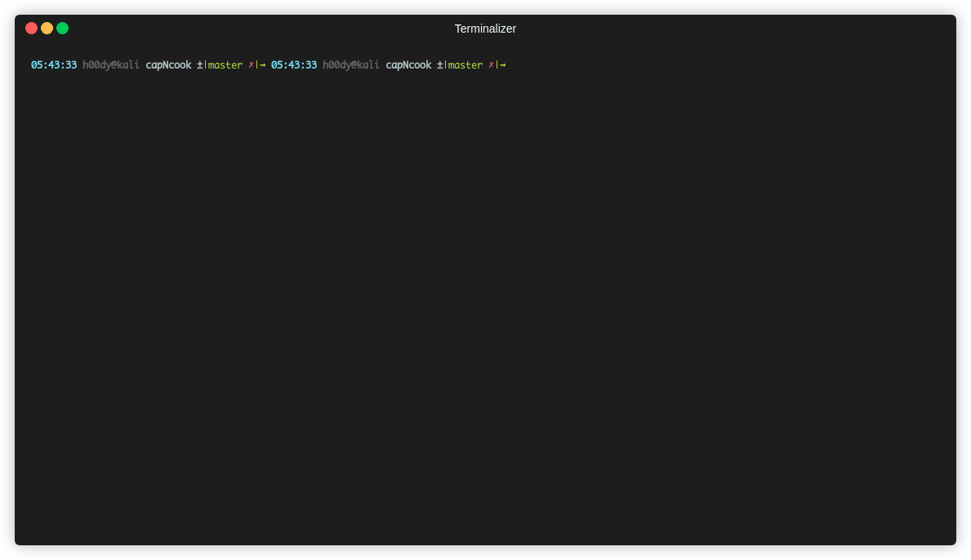Click the second 05:43:33 timestamp
Screen dimensions: 971x560
(x=293, y=64)
